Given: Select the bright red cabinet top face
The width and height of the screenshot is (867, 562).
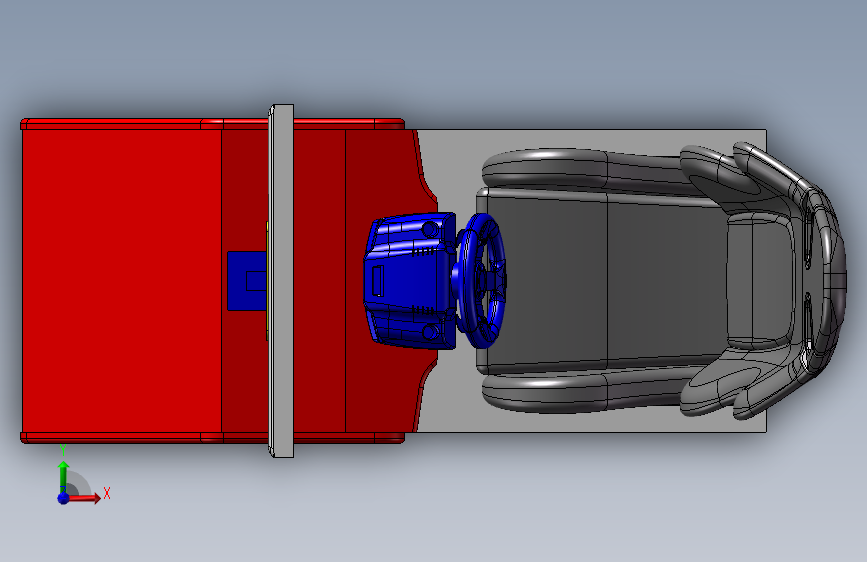Looking at the screenshot, I should point(122,281).
